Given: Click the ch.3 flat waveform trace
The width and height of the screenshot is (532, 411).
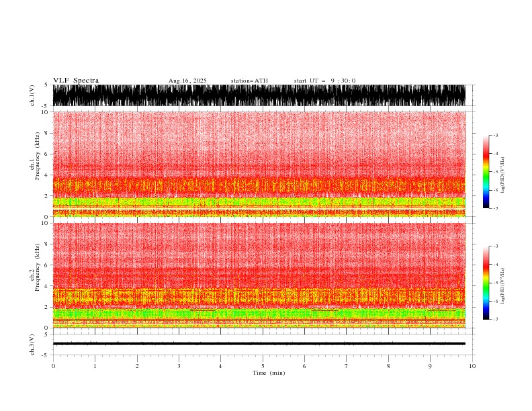Looking at the screenshot, I should pyautogui.click(x=259, y=344).
